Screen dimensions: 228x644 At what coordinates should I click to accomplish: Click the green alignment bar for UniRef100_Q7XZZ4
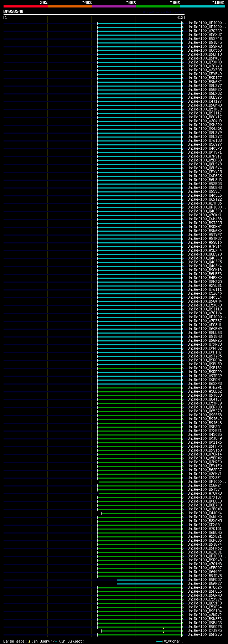[x=140, y=478]
